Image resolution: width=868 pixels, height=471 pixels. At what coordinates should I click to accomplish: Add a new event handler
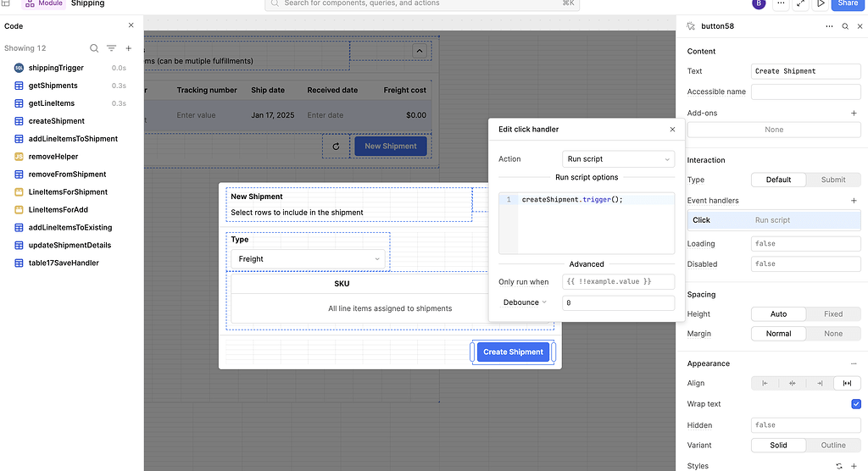click(854, 201)
